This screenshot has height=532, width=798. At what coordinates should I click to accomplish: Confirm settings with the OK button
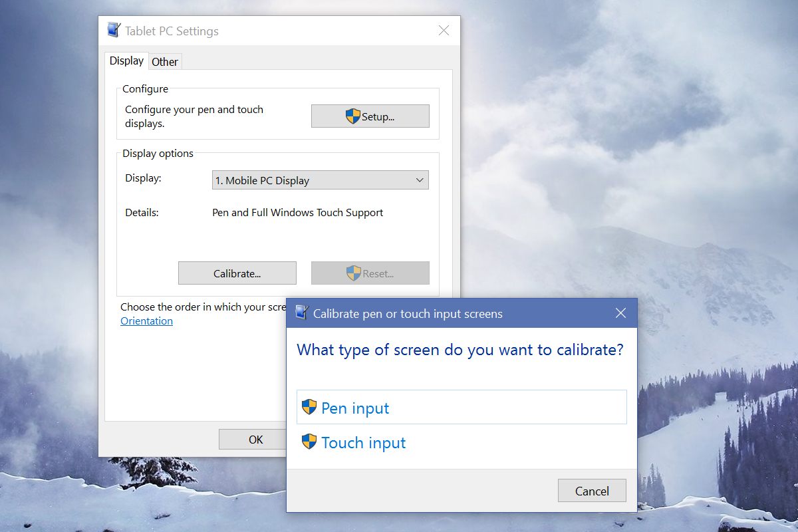255,440
